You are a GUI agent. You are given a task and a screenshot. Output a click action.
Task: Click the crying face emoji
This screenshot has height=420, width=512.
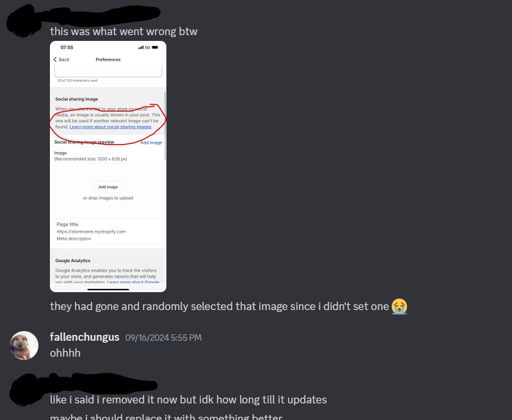[x=399, y=306]
